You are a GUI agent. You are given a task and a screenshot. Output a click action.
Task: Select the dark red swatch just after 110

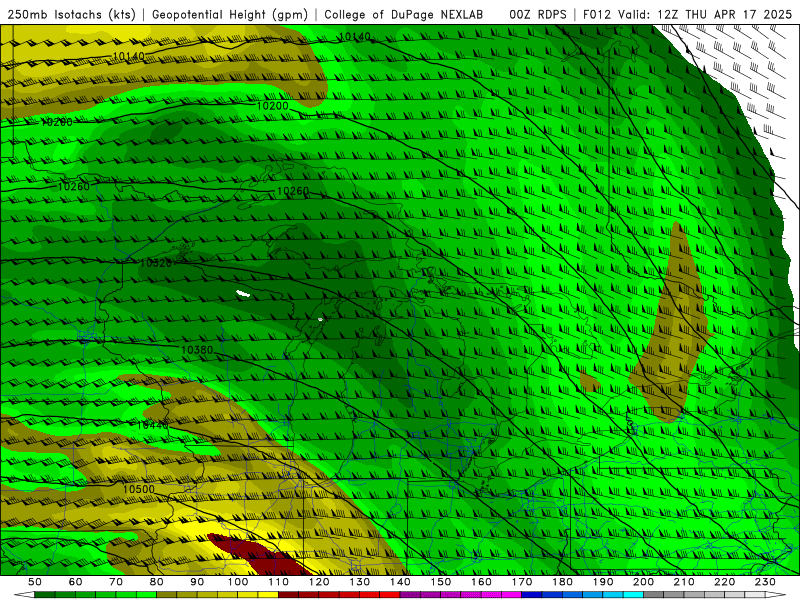(288, 594)
